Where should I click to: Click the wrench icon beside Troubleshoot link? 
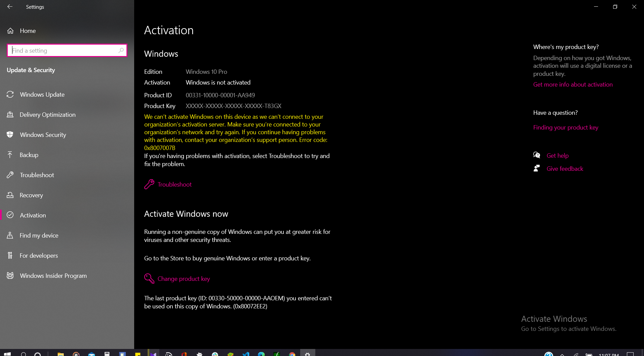pos(149,184)
